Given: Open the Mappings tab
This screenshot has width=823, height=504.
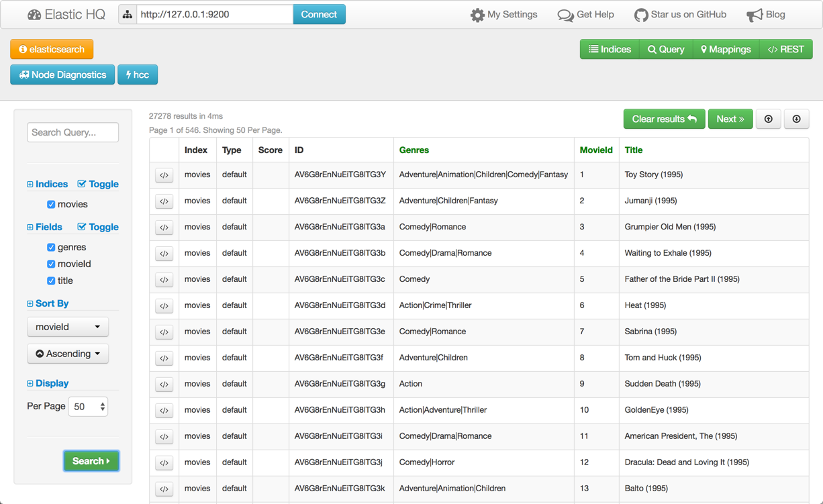Looking at the screenshot, I should pyautogui.click(x=726, y=49).
